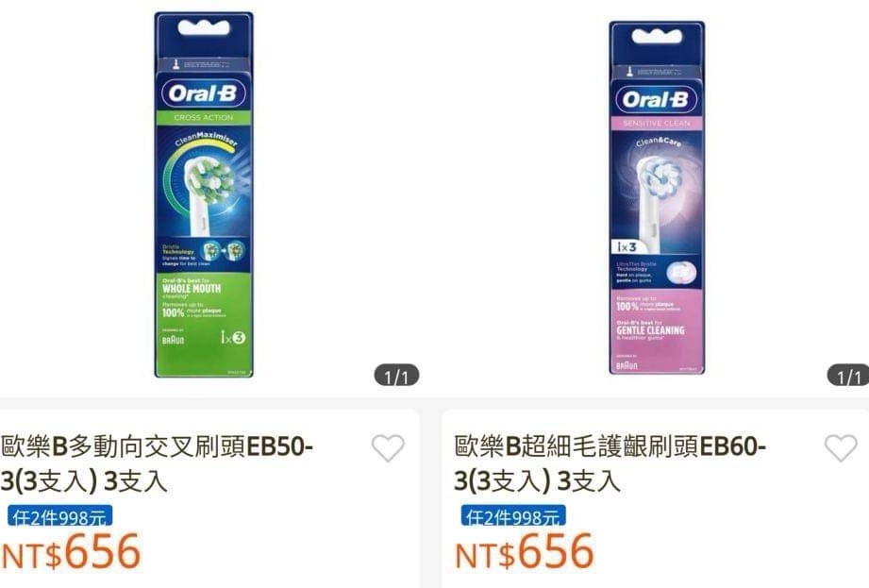The image size is (869, 588).
Task: Favorite the EB60-3 brush head with heart
Action: [x=841, y=447]
